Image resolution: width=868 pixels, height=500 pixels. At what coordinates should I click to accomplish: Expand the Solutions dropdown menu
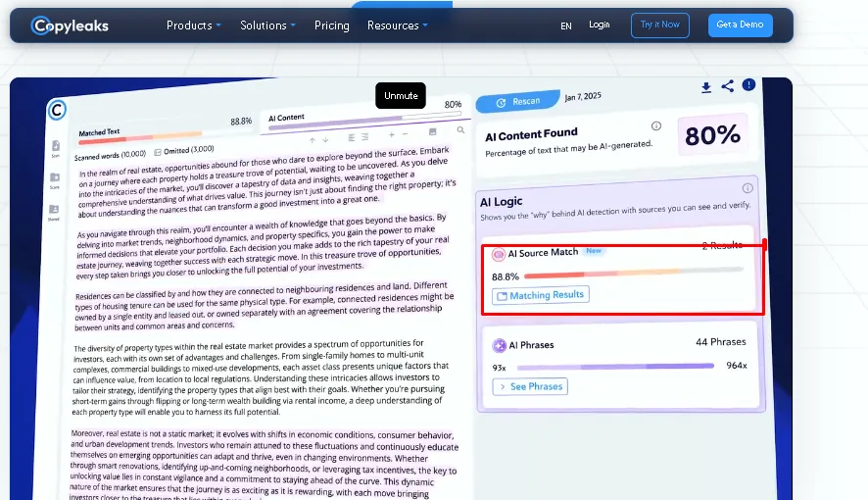[267, 25]
